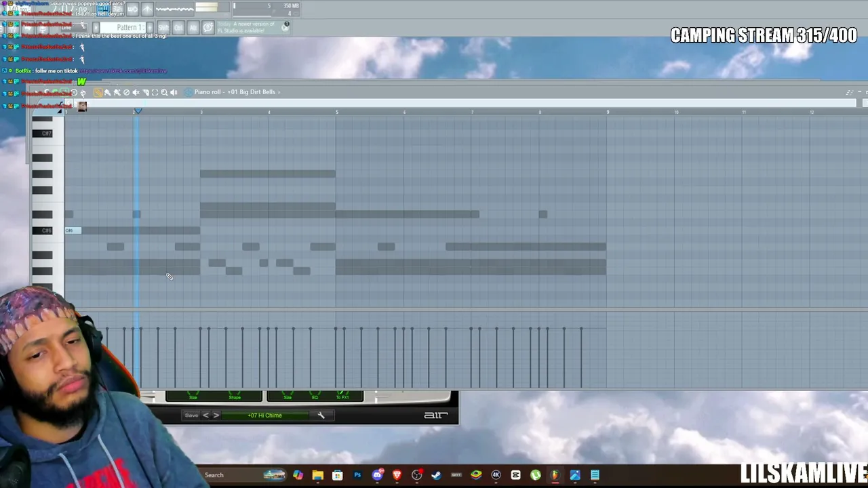This screenshot has height=488, width=868.
Task: Toggle the Alt modifier button
Action: (193, 28)
